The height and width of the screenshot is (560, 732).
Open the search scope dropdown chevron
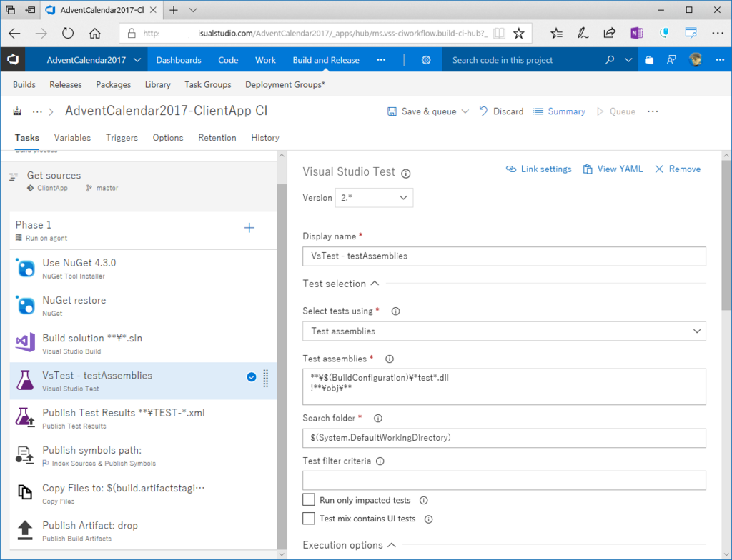[628, 60]
